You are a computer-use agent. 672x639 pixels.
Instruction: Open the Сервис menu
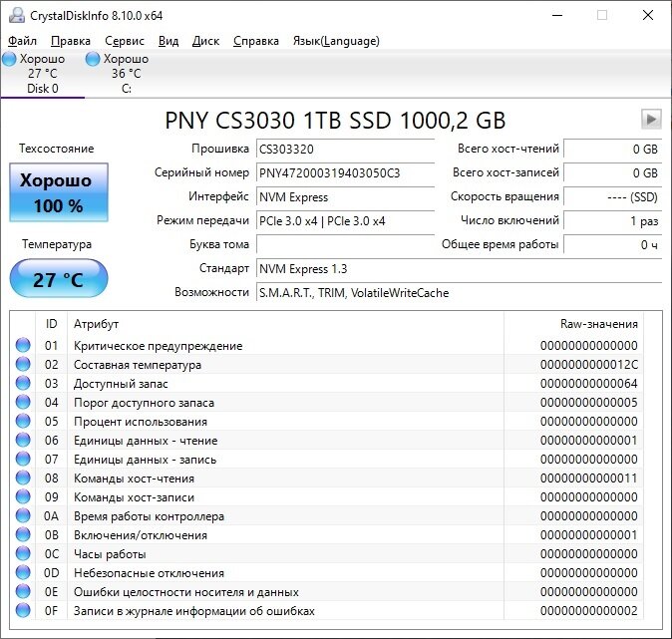point(125,41)
